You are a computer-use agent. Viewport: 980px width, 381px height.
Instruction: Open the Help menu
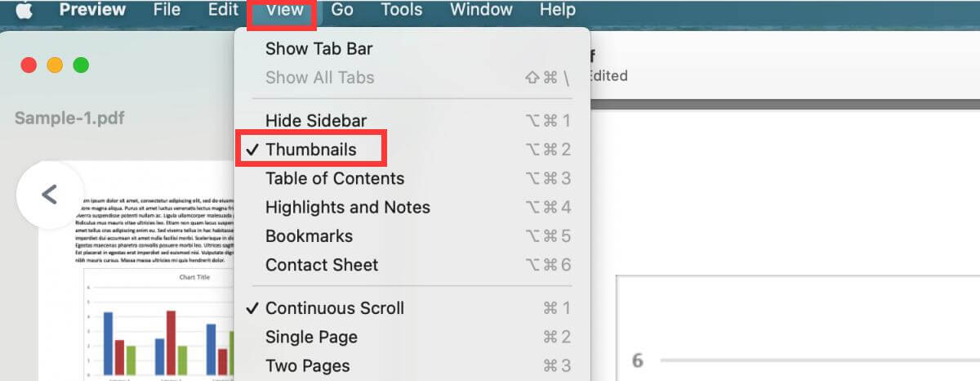point(557,11)
